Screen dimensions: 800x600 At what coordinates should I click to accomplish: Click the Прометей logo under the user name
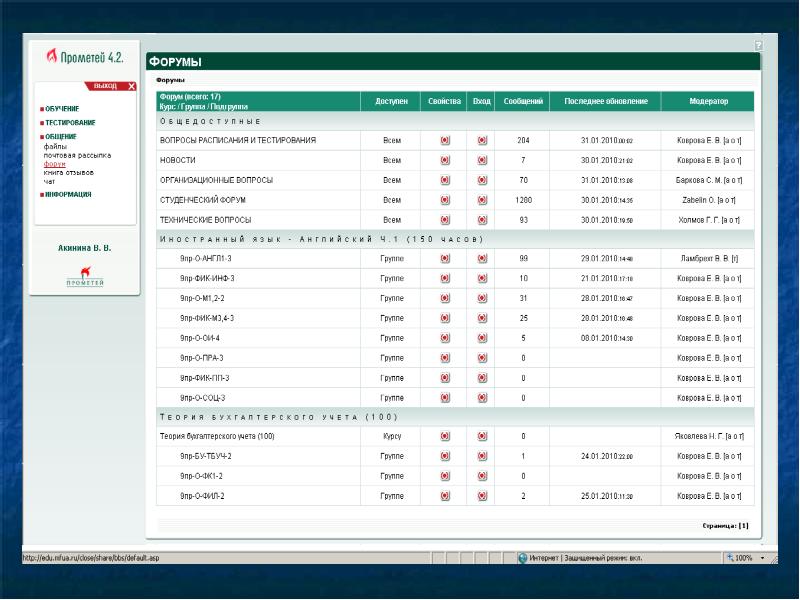click(x=85, y=275)
